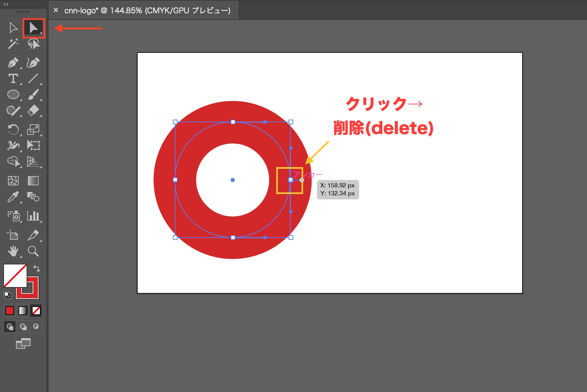Select the Eraser tool
This screenshot has height=392, width=587.
tap(33, 111)
